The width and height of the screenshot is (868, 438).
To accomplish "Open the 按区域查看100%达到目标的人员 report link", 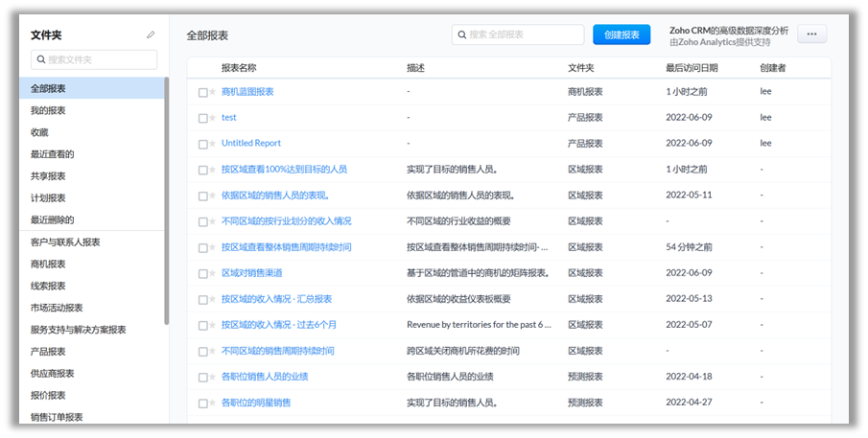I will pyautogui.click(x=284, y=170).
